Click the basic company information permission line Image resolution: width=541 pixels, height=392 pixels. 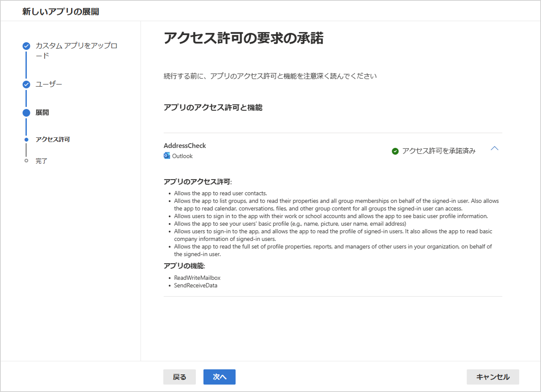333,235
